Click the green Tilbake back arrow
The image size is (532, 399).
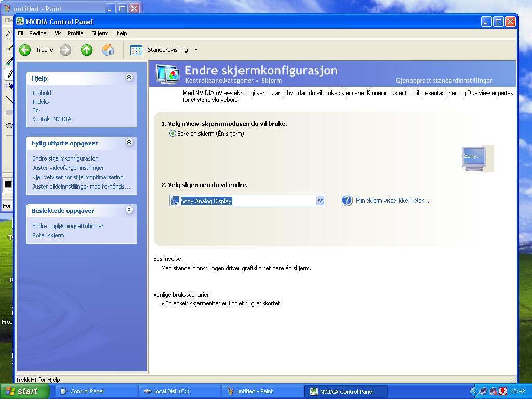(x=25, y=50)
